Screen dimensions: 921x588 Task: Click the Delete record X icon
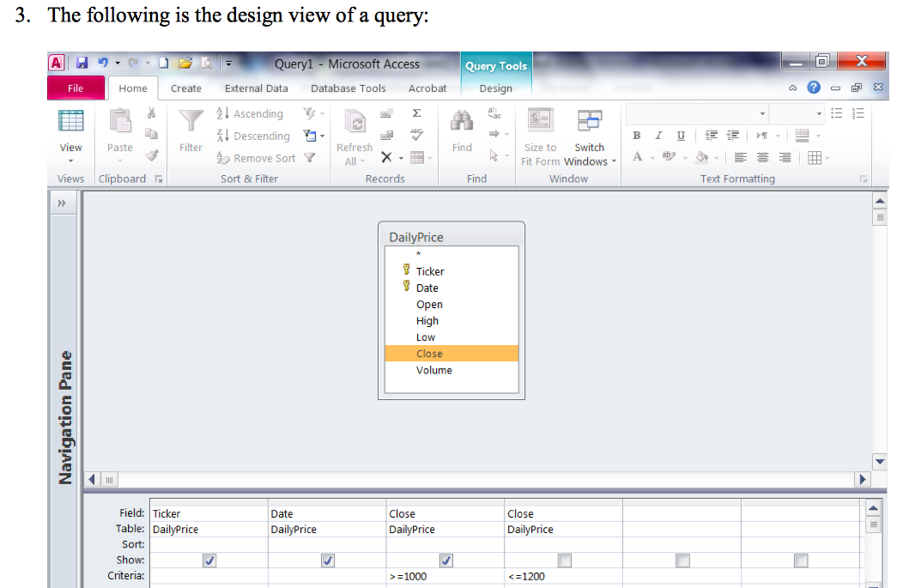pyautogui.click(x=386, y=157)
